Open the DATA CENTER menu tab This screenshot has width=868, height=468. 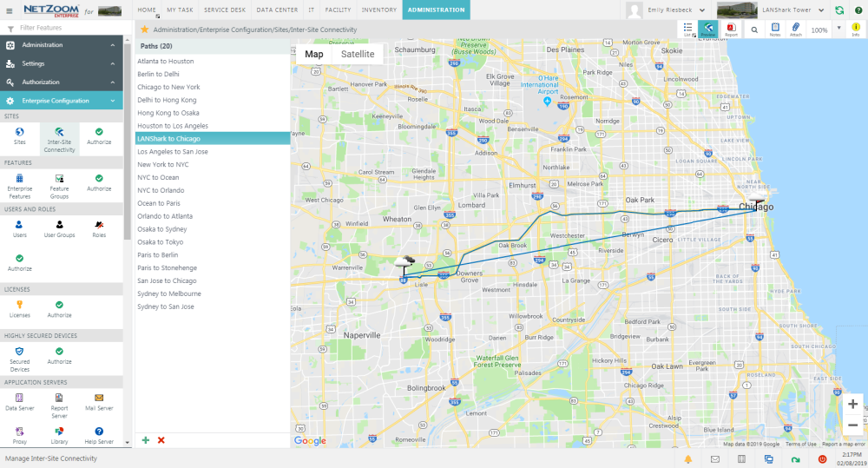277,10
